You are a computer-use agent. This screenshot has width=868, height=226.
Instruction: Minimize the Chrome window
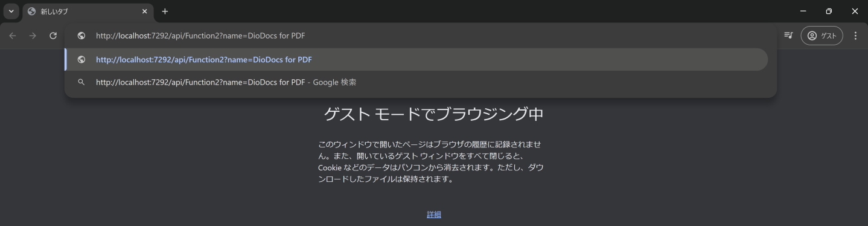click(803, 11)
